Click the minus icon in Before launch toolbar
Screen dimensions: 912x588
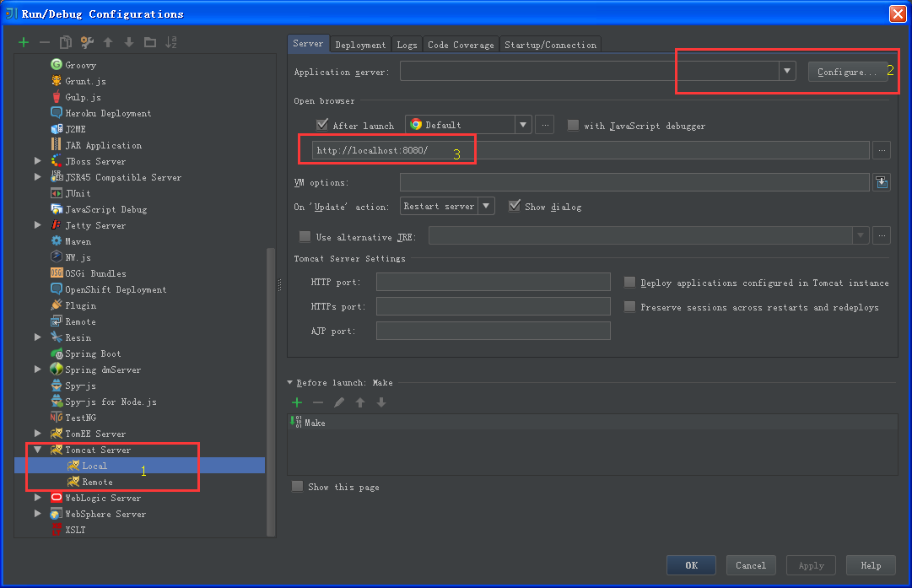coord(318,402)
